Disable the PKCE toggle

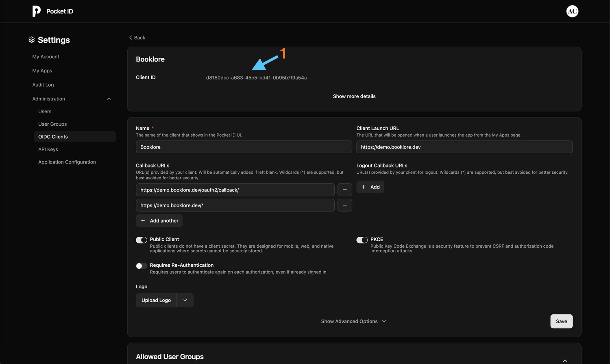pos(362,240)
